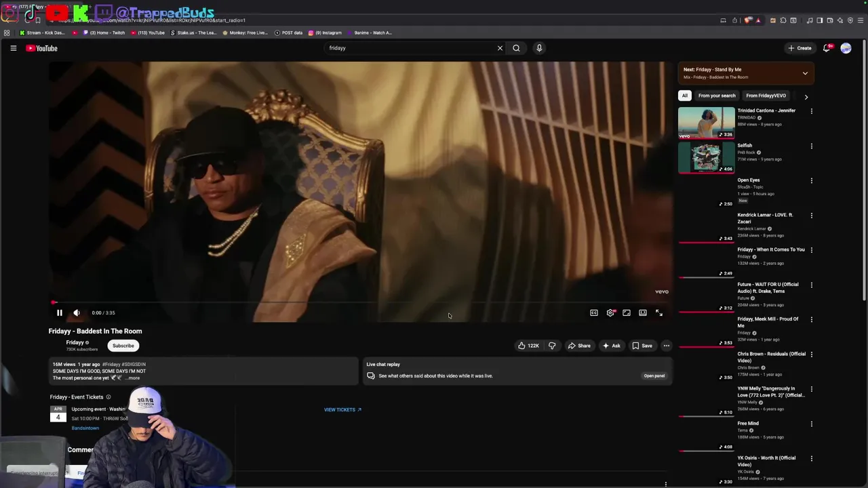Viewport: 868px width, 488px height.
Task: Open the Create menu
Action: (800, 48)
